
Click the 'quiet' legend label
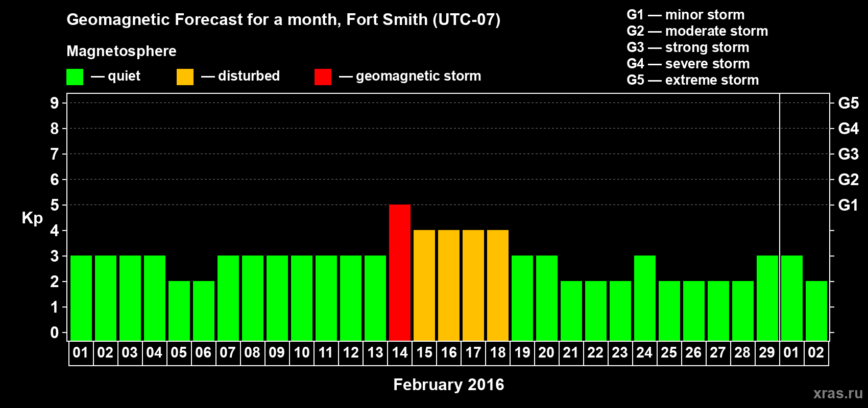124,76
